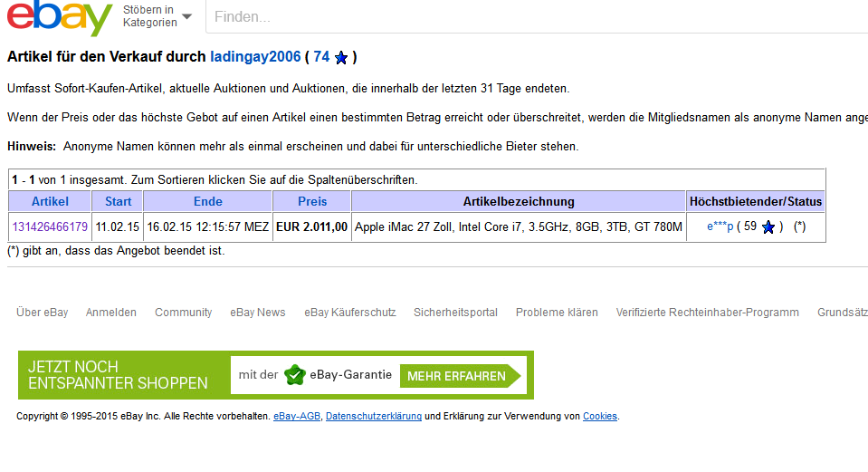Sort the table by the Artikel column
Image resolution: width=868 pixels, height=472 pixels.
click(50, 201)
